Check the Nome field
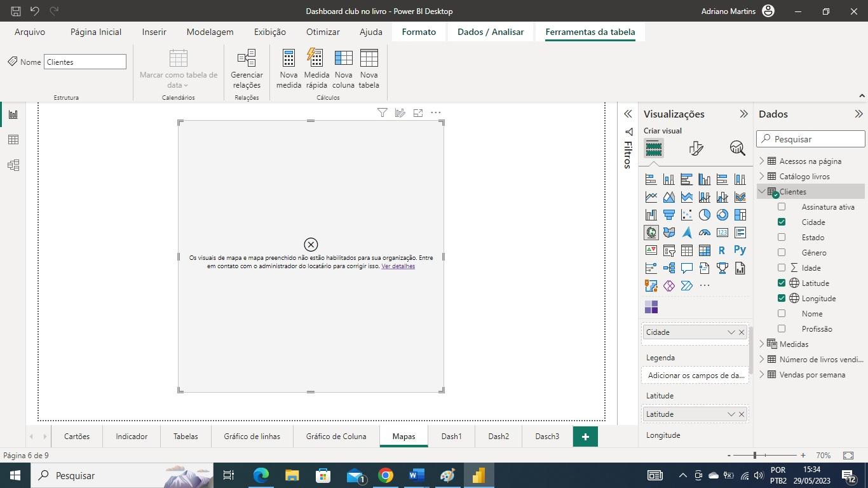Screen dimensions: 868x488 782,313
